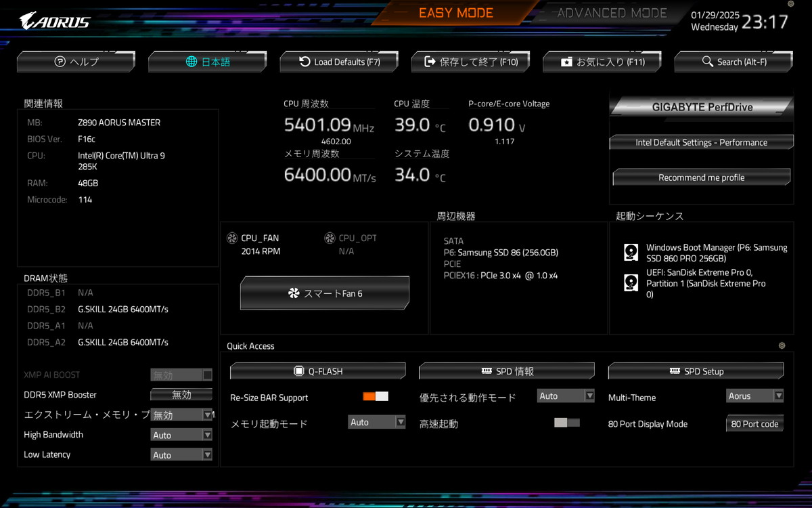Open SPD Setup
The image size is (812, 508).
click(696, 371)
